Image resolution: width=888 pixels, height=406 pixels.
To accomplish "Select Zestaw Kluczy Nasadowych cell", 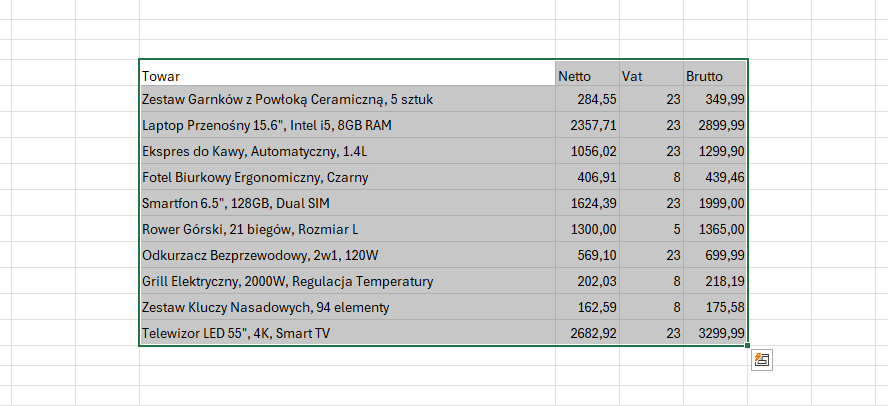I will click(x=347, y=307).
